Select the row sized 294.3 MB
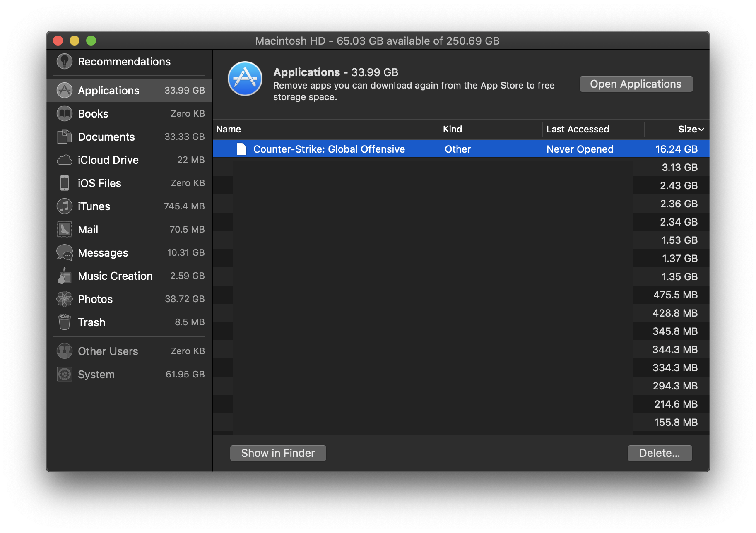 tap(461, 386)
